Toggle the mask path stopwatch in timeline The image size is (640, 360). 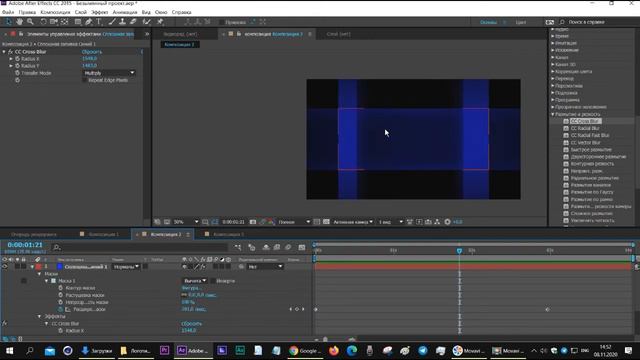click(60, 288)
